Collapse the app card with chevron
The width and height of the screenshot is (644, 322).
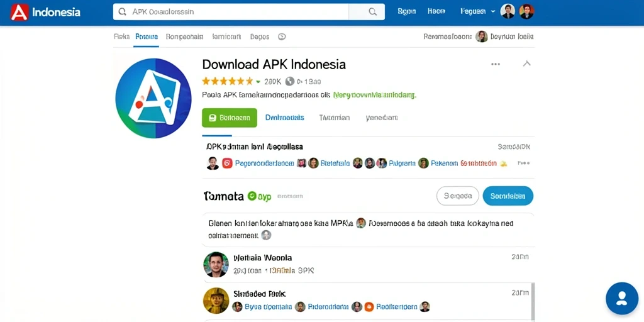point(526,64)
